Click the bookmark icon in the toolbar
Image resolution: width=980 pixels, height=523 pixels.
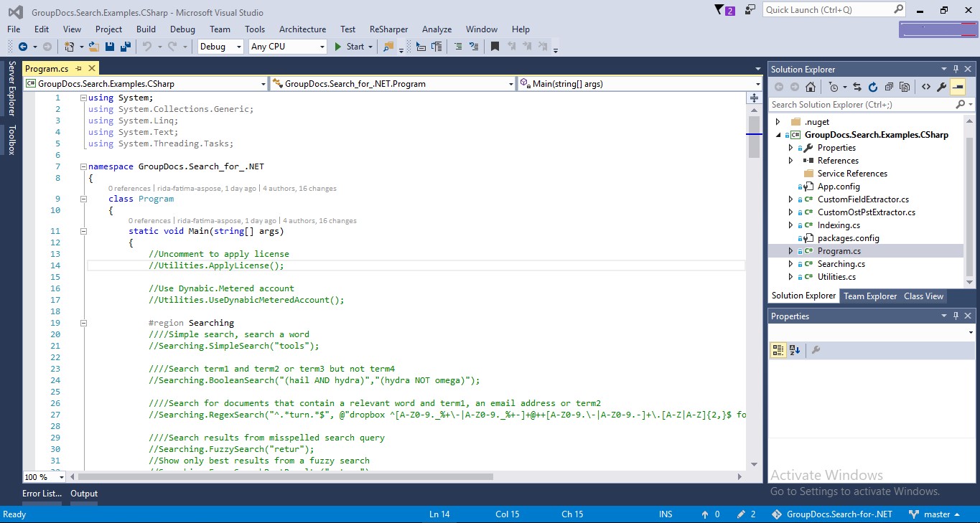point(495,47)
